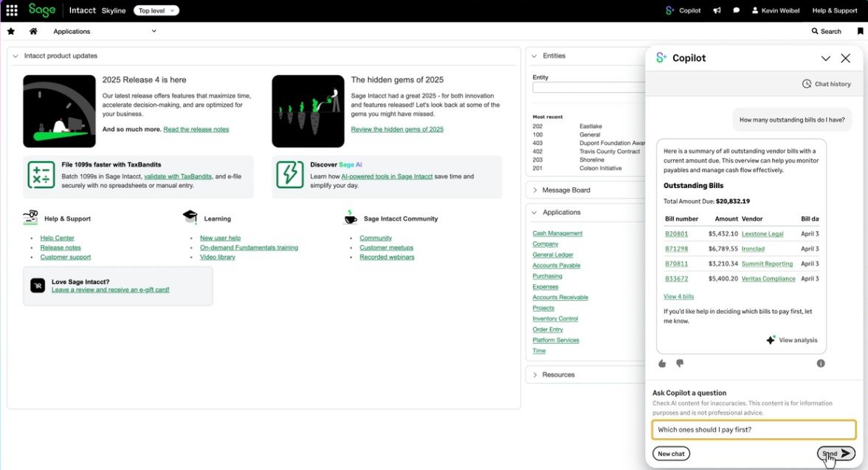Click the Sage Ai lightning bolt icon
This screenshot has height=470, width=868.
coord(290,175)
